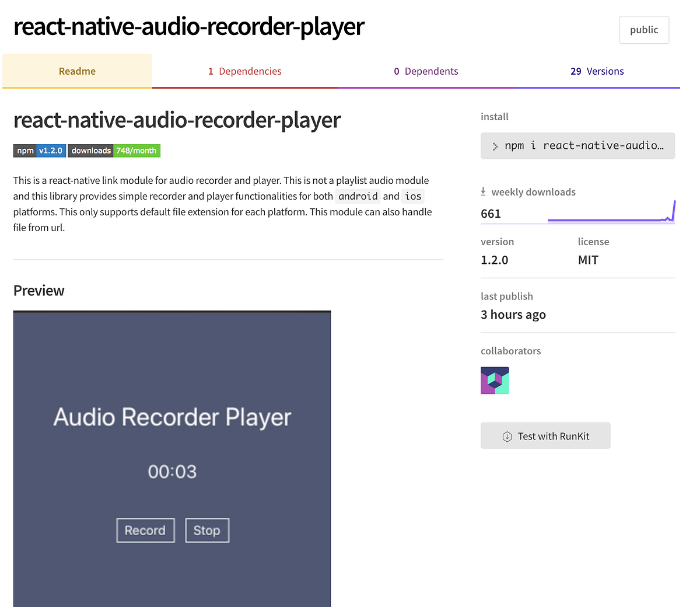Click the downloads 748/month badge
This screenshot has width=700, height=607.
114,150
